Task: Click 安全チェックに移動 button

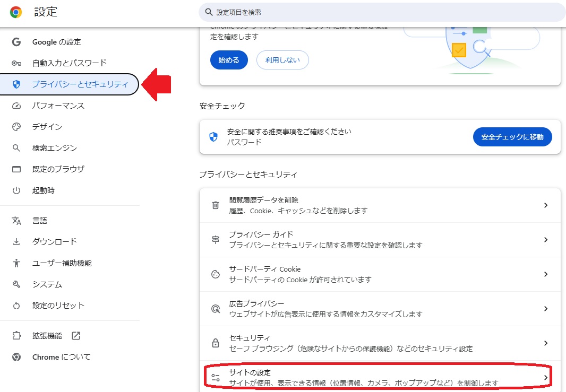Action: pos(512,137)
